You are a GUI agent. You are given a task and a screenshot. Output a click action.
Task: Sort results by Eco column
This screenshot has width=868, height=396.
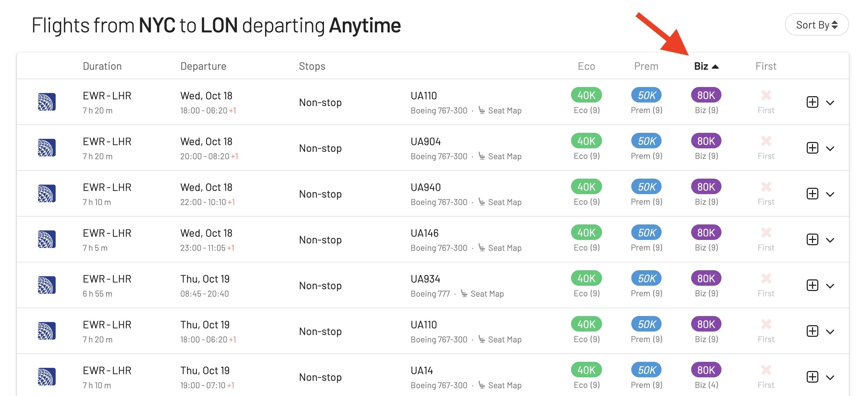click(x=586, y=66)
